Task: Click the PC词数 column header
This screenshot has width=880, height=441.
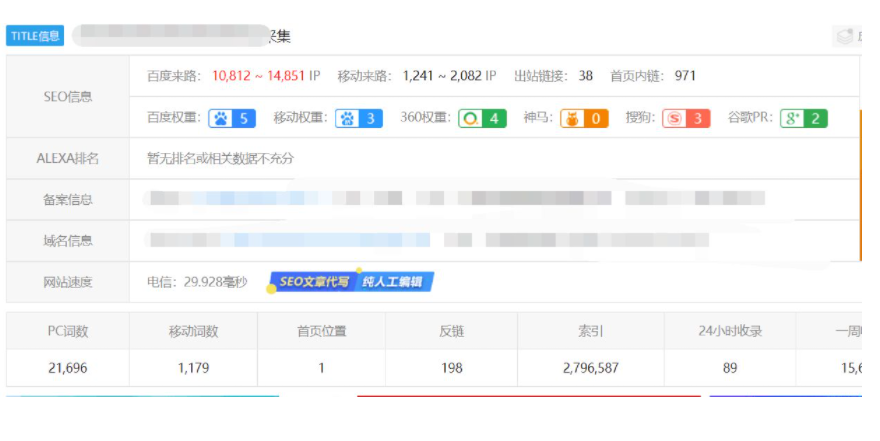Action: (x=68, y=332)
